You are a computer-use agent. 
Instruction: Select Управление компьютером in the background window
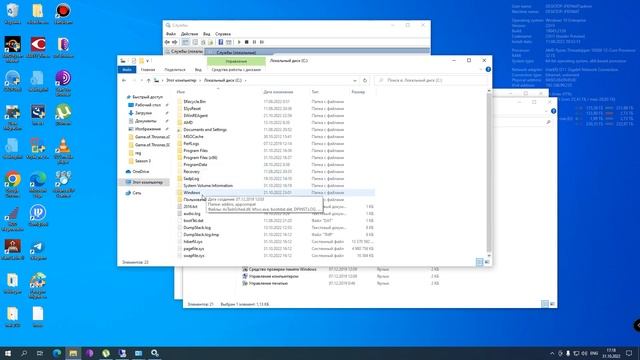(x=273, y=276)
